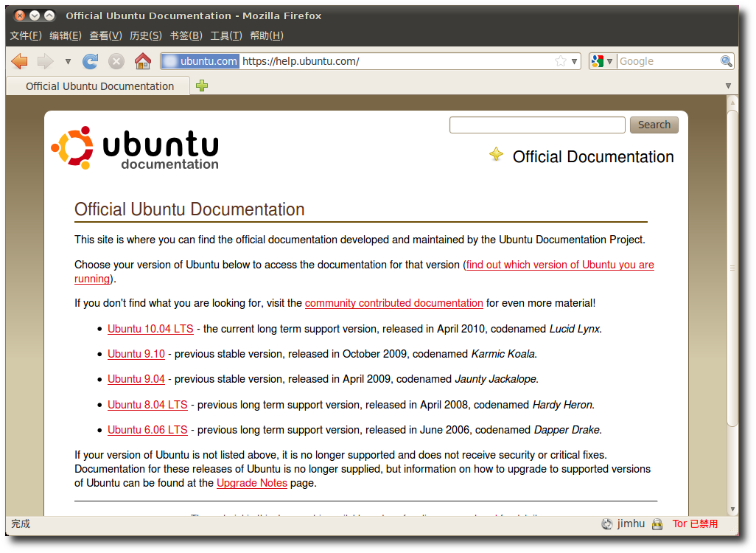Click the jimhu label in status bar
The height and width of the screenshot is (553, 756).
tap(631, 524)
